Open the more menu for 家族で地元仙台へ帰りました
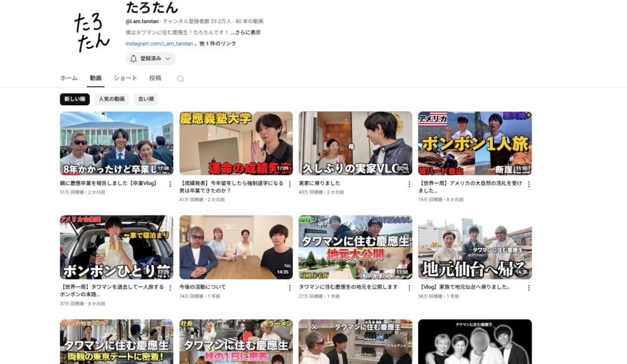The width and height of the screenshot is (627, 364). click(529, 288)
